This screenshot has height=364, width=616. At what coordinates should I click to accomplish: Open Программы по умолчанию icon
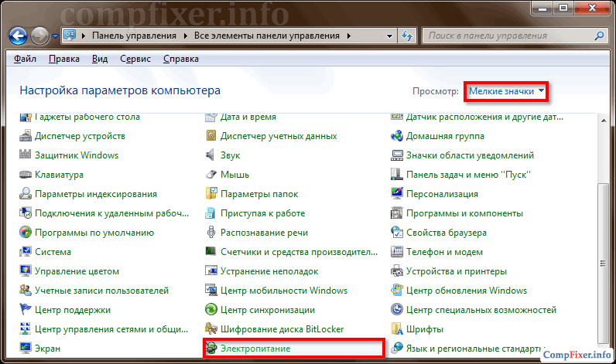pyautogui.click(x=26, y=232)
